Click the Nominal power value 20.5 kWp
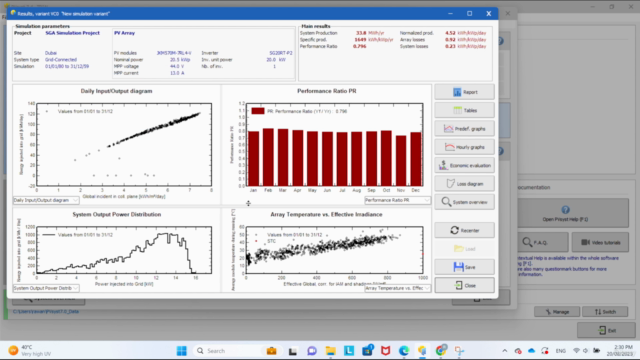The height and width of the screenshot is (360, 640). [x=180, y=60]
